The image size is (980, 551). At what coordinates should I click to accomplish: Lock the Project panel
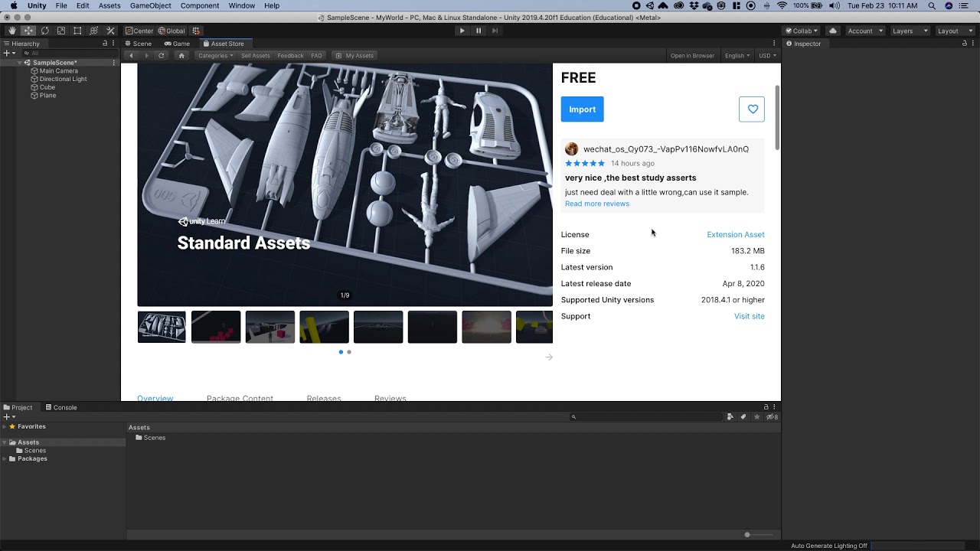click(x=766, y=407)
